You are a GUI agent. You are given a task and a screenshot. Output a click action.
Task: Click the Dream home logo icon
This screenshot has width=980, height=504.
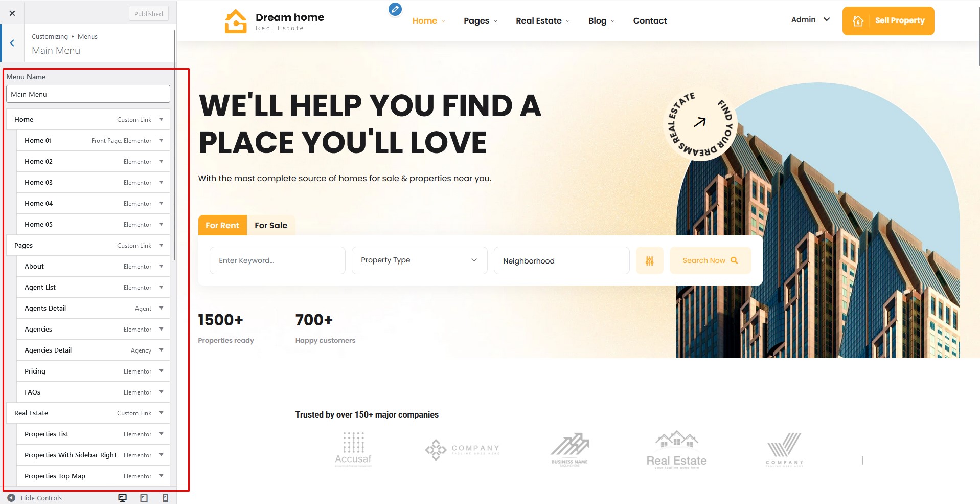click(x=236, y=21)
